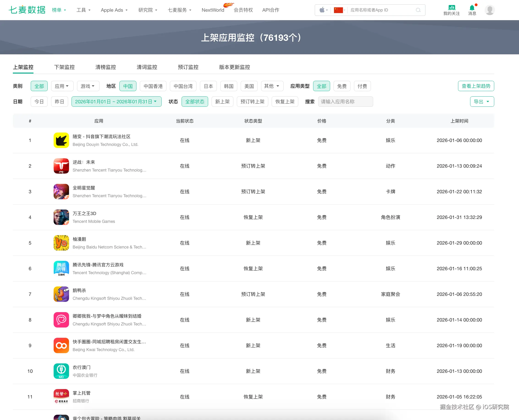The image size is (519, 420).
Task: Expand the 其他 region dropdown
Action: point(272,86)
